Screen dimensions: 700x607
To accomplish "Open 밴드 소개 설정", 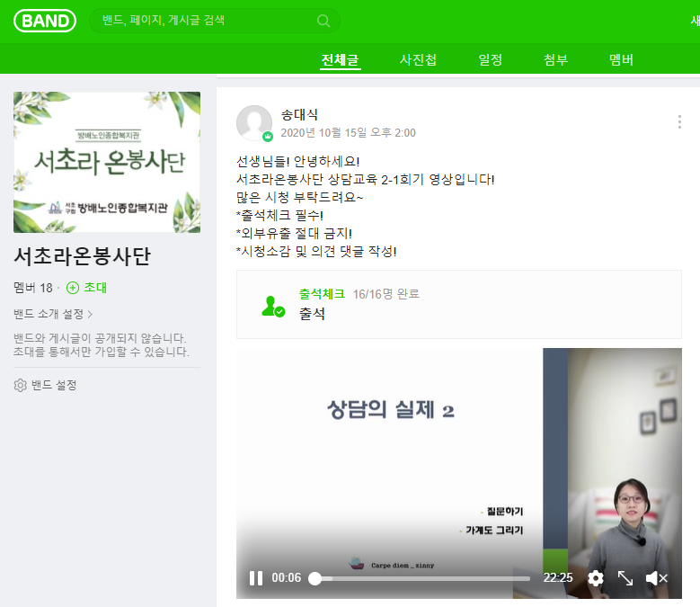I will pos(53,314).
